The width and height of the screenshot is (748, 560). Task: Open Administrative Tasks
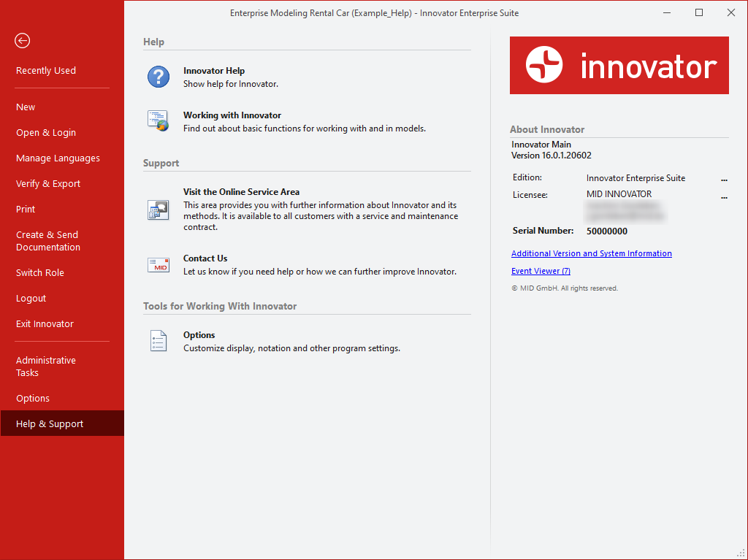(x=46, y=367)
